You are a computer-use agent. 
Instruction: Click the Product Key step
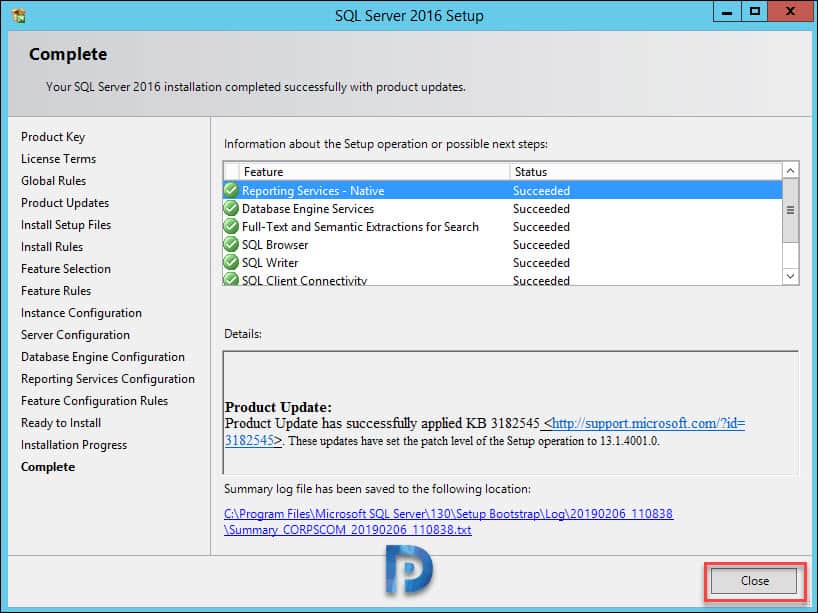(53, 137)
